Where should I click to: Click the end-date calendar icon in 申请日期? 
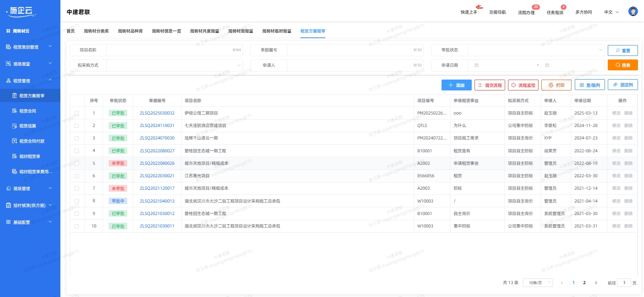tap(547, 65)
